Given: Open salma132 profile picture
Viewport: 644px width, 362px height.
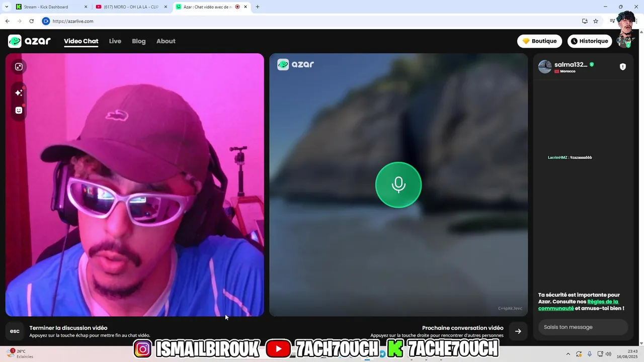Looking at the screenshot, I should click(545, 67).
